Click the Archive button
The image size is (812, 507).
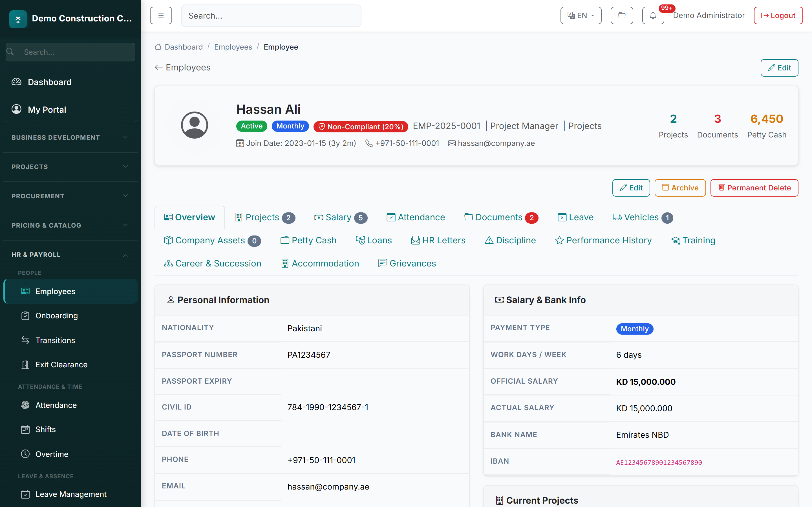point(680,188)
